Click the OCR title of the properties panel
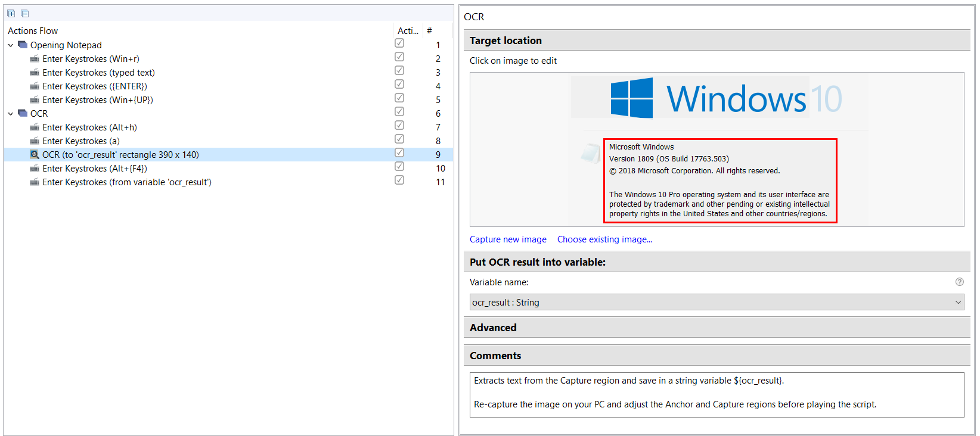 coord(474,17)
